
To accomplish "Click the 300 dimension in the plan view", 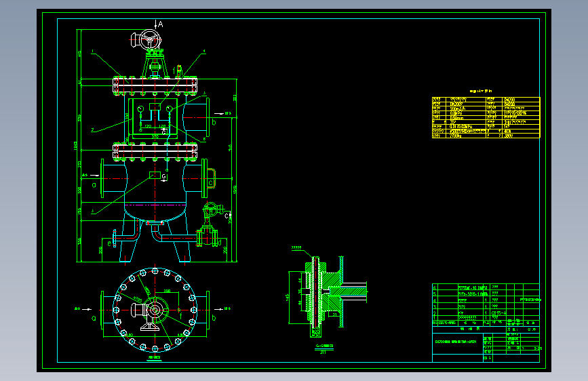I will 168,291.
